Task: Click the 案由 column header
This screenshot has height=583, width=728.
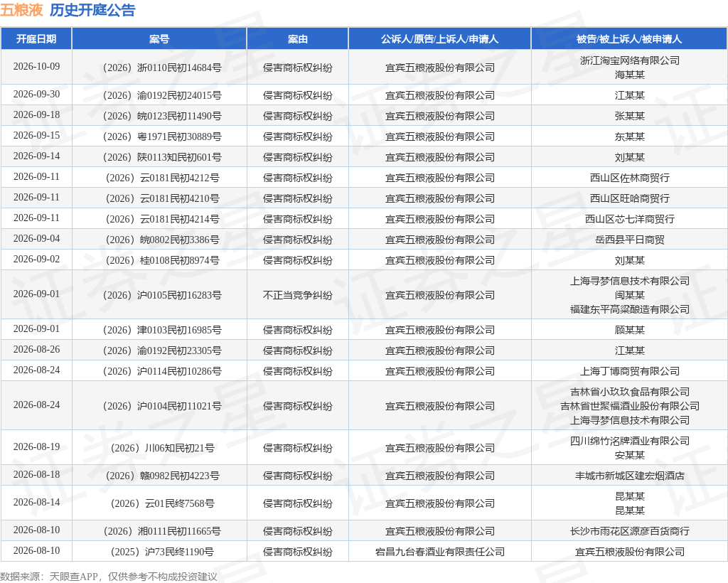Action: [298, 39]
